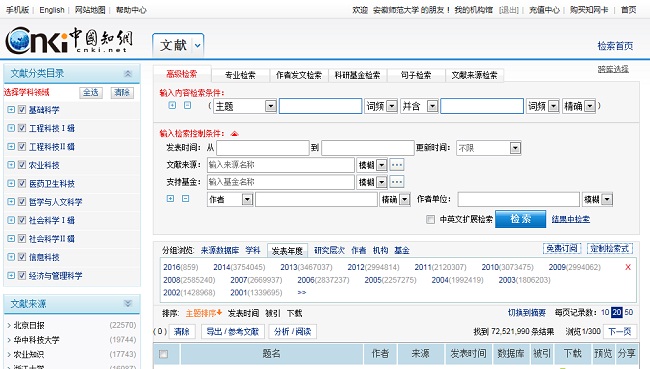Go to 下一页 next page
650x369 pixels.
(619, 331)
